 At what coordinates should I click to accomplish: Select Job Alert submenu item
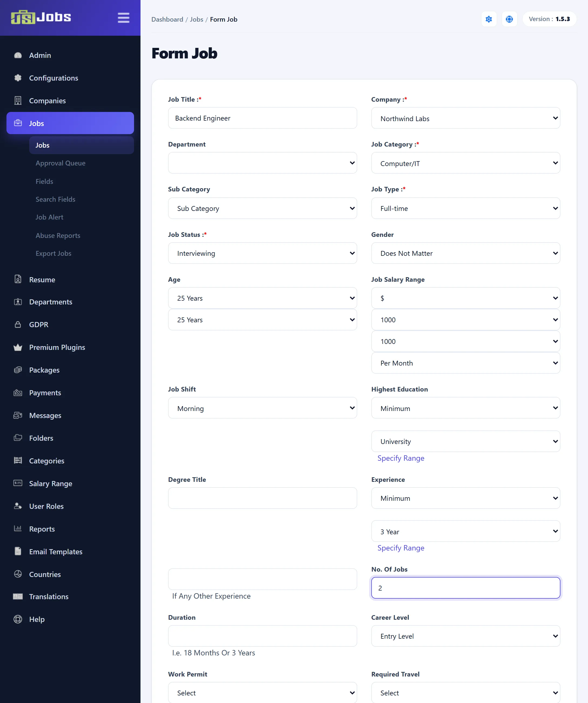point(49,217)
